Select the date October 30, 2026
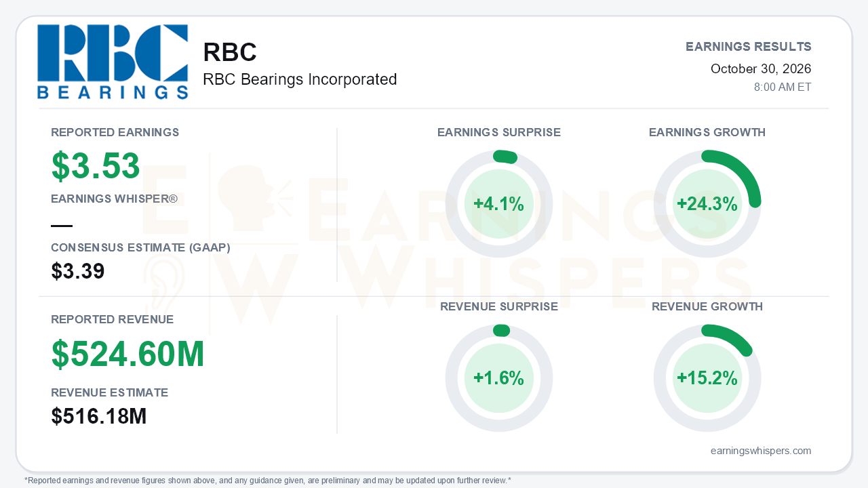The width and height of the screenshot is (868, 488). [761, 68]
